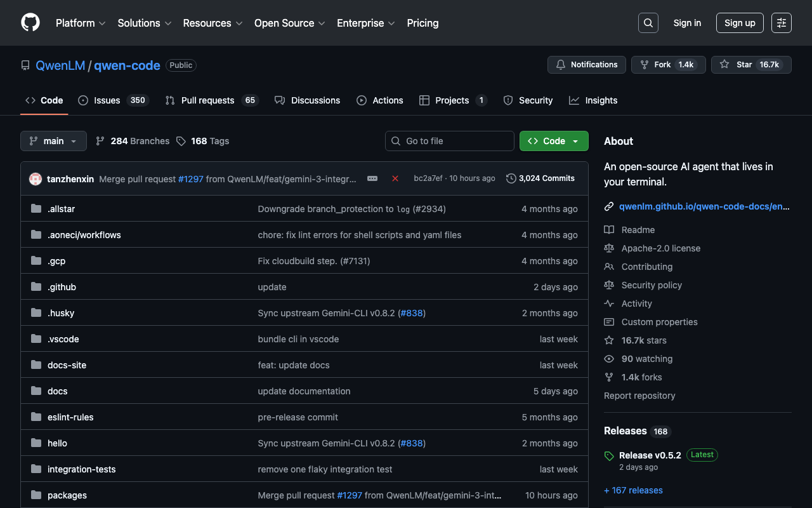Open the commit message ellipsis icon
Viewport: 812px width, 508px height.
coord(372,178)
